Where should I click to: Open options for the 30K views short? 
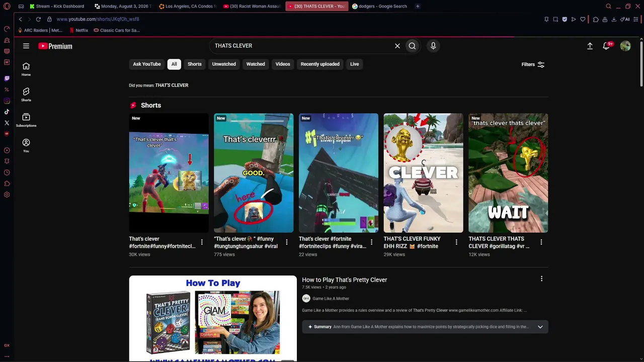[x=202, y=242]
